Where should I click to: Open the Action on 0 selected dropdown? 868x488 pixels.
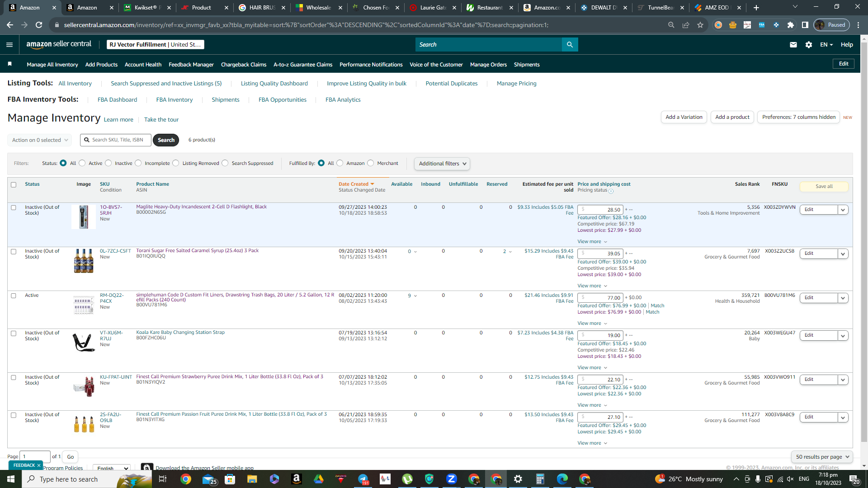click(x=40, y=140)
